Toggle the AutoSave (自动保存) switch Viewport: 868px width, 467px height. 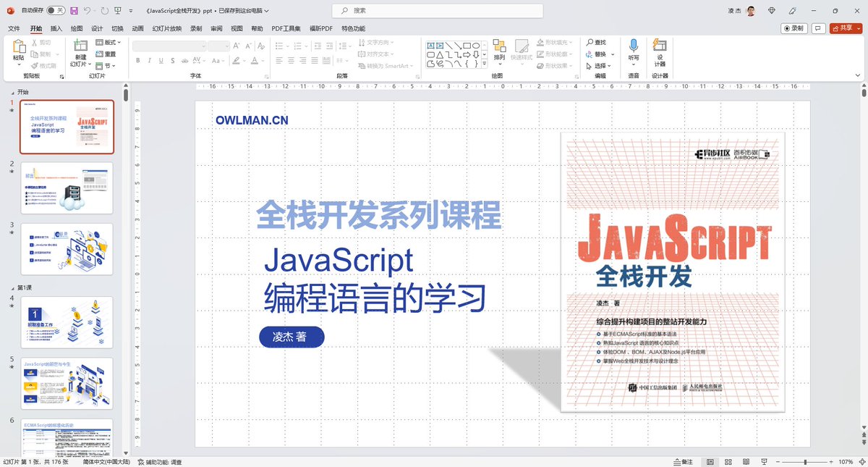pyautogui.click(x=55, y=11)
